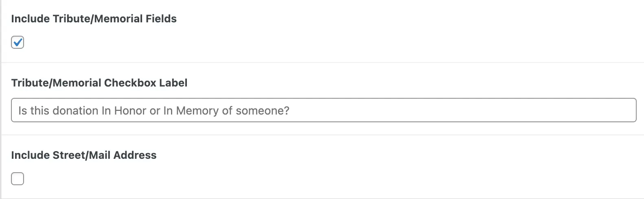Click the "Include Tribute/Memorial Fields" heading
644x199 pixels.
(x=94, y=19)
